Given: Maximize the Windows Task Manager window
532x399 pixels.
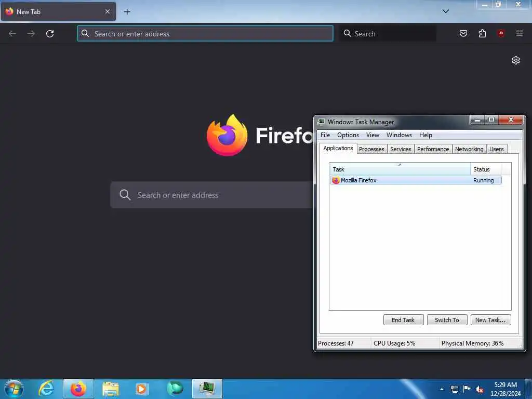Looking at the screenshot, I should (x=491, y=120).
